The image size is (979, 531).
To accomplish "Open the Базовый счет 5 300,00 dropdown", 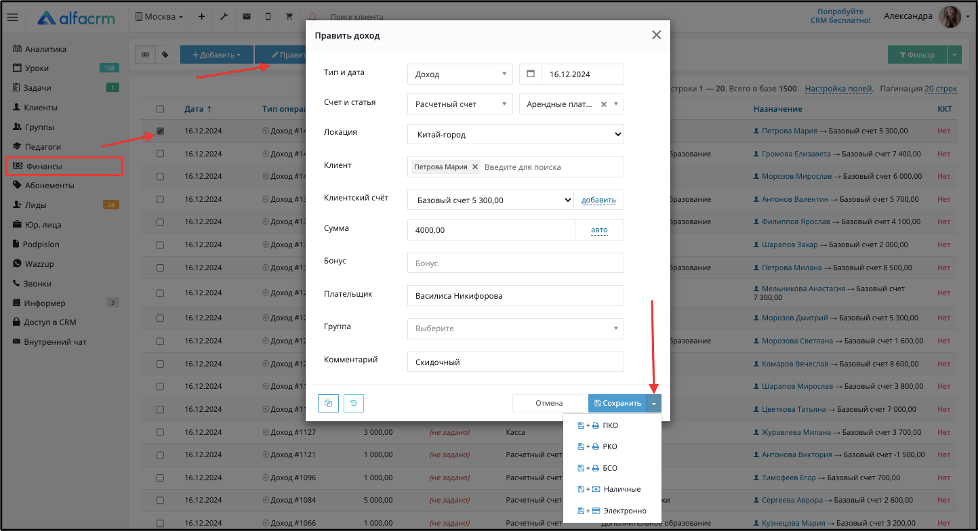I will tap(491, 200).
